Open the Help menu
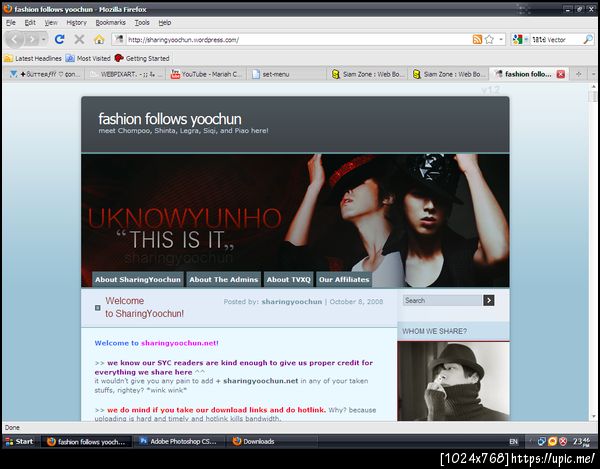The image size is (600, 469). [x=165, y=23]
